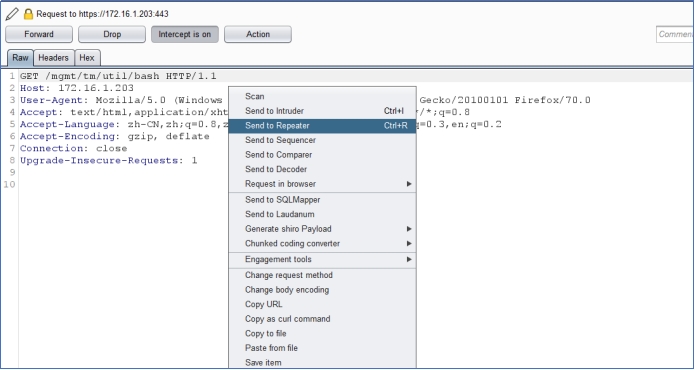Image resolution: width=695 pixels, height=370 pixels.
Task: Click the Comment input field
Action: [x=675, y=34]
